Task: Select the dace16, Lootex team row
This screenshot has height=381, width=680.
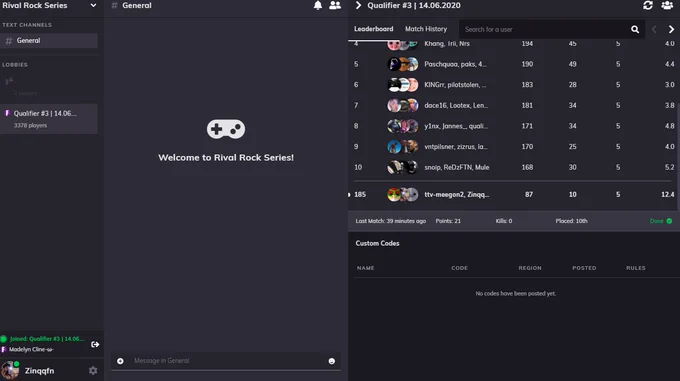Action: (x=514, y=105)
